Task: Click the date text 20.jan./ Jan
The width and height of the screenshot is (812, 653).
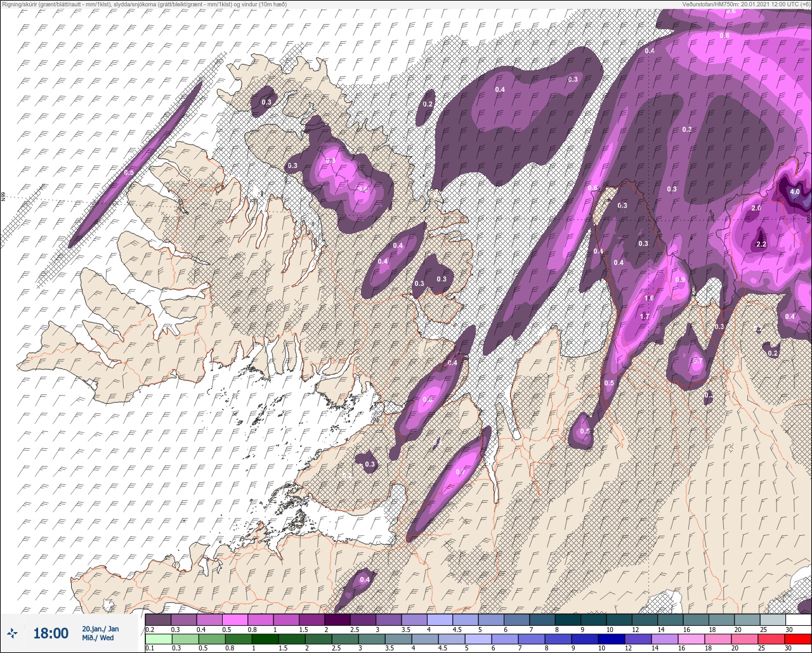Action: (x=100, y=628)
